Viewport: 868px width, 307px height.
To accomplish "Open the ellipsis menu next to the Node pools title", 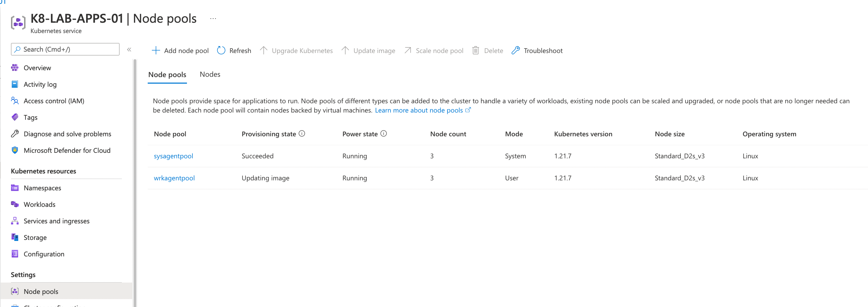I will click(x=213, y=19).
